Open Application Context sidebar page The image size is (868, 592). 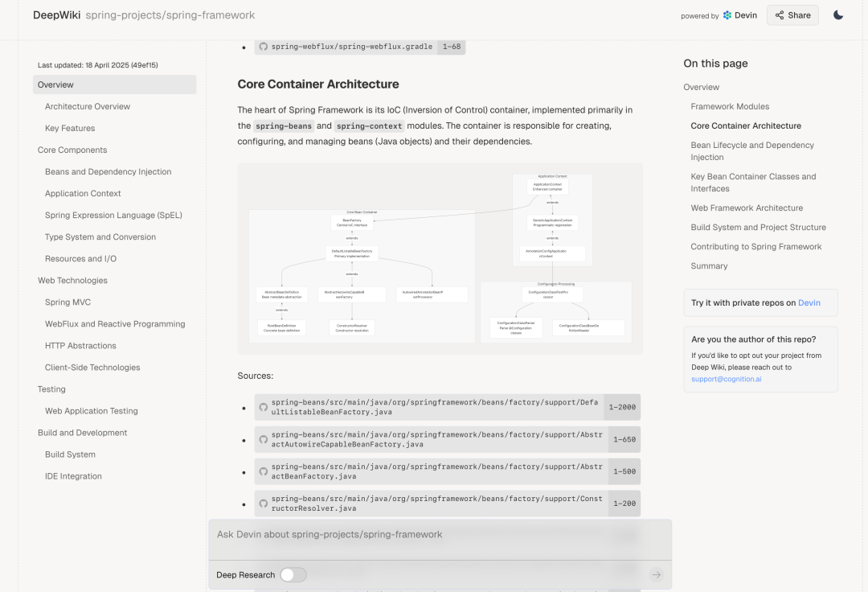[83, 193]
